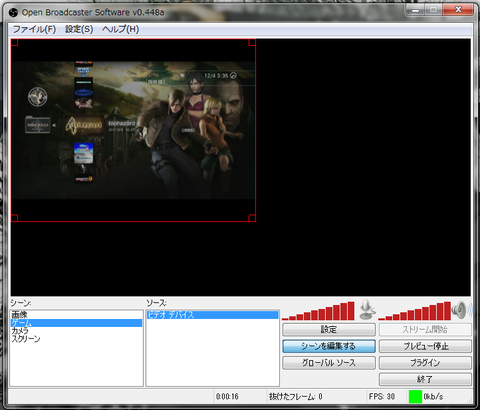Viewport: 480px width, 410px height.
Task: Select the カメラ scene
Action: pyautogui.click(x=76, y=331)
